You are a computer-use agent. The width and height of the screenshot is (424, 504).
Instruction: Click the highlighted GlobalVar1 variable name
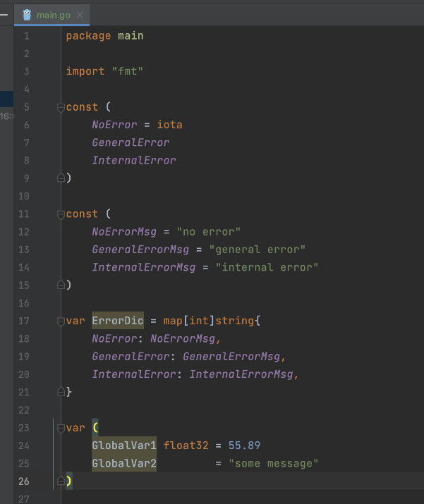click(x=124, y=445)
